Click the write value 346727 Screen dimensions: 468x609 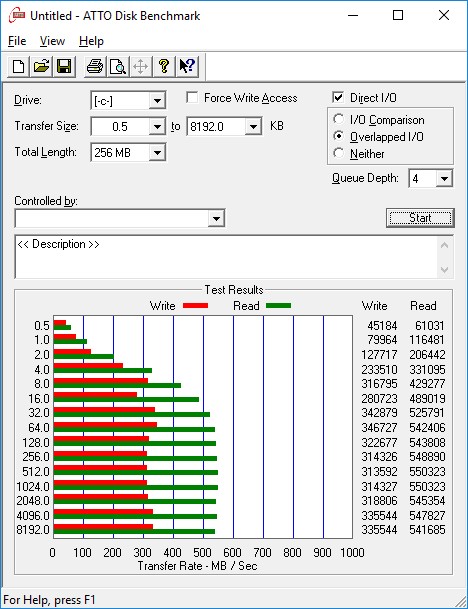tap(379, 428)
